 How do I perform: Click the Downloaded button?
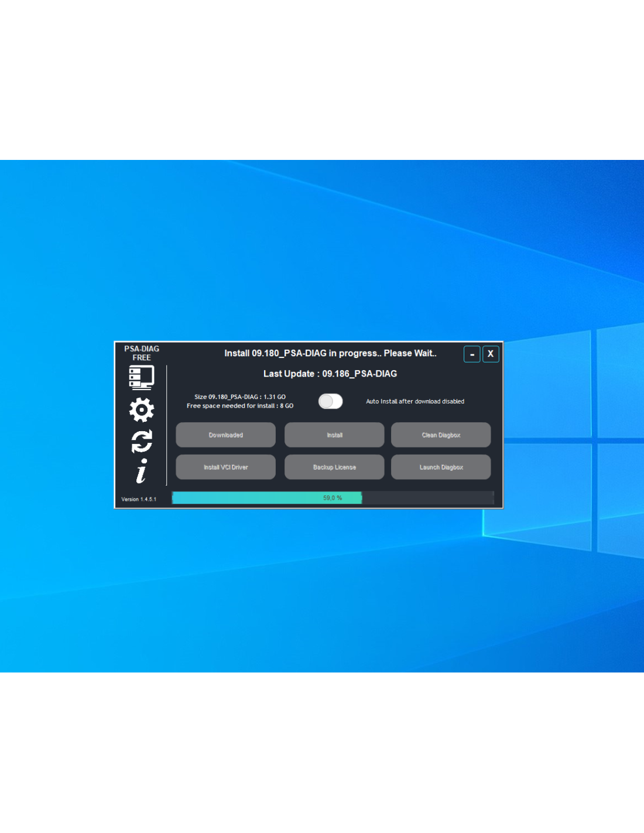[x=225, y=435]
